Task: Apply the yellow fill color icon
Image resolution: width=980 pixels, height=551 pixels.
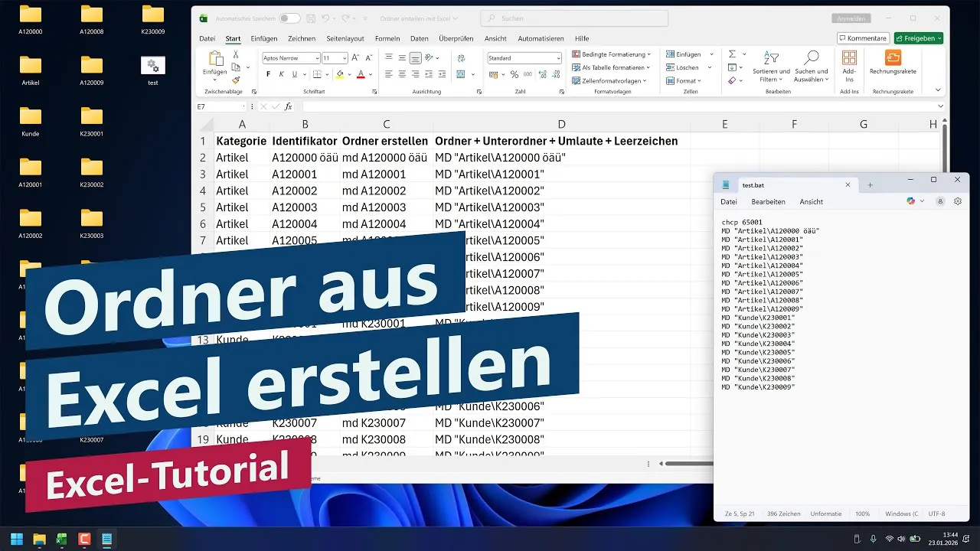Action: click(340, 74)
